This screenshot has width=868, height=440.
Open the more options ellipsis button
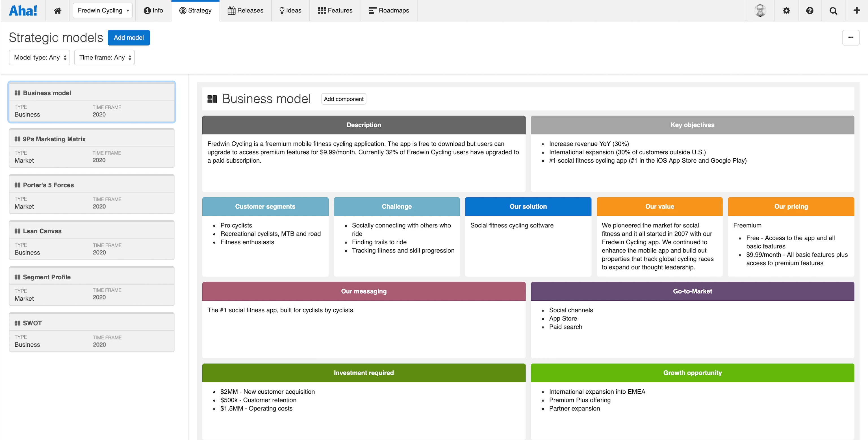tap(851, 37)
